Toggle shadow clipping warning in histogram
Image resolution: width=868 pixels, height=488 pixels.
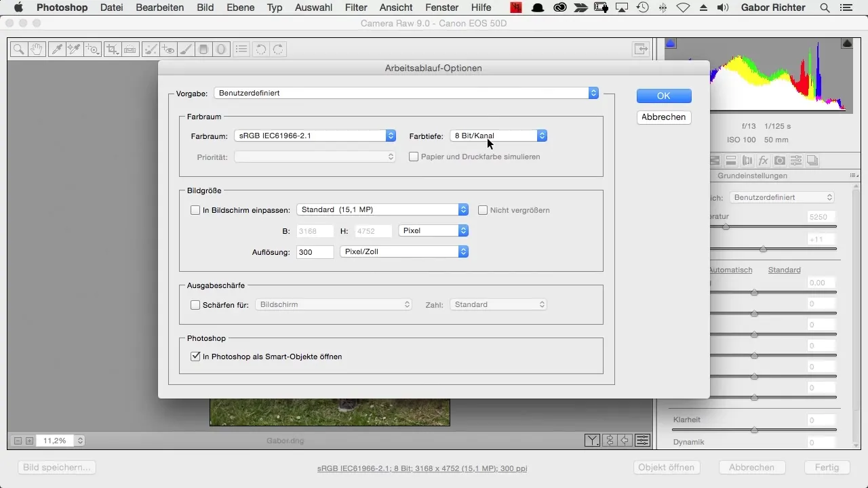(x=670, y=44)
